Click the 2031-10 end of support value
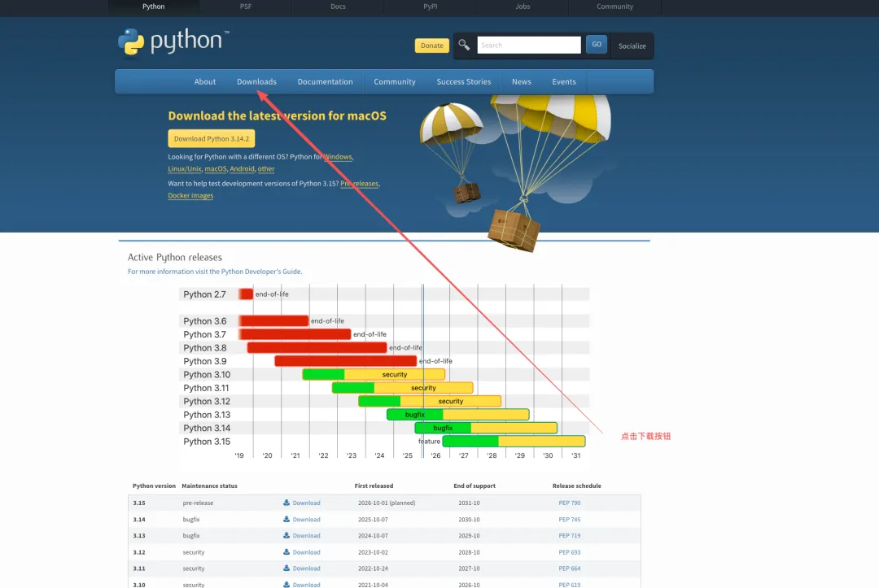Image resolution: width=879 pixels, height=588 pixels. (x=469, y=503)
